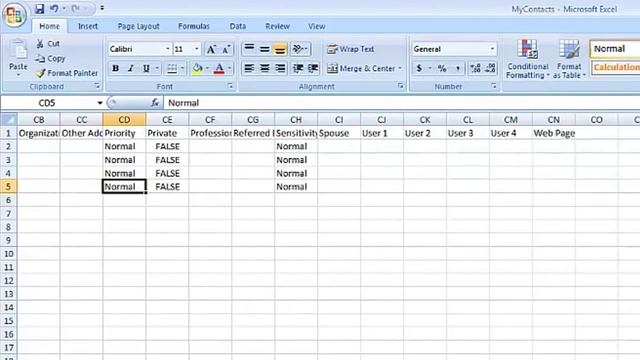Open Clipboard dialog launcher
The height and width of the screenshot is (360, 640).
click(x=97, y=86)
